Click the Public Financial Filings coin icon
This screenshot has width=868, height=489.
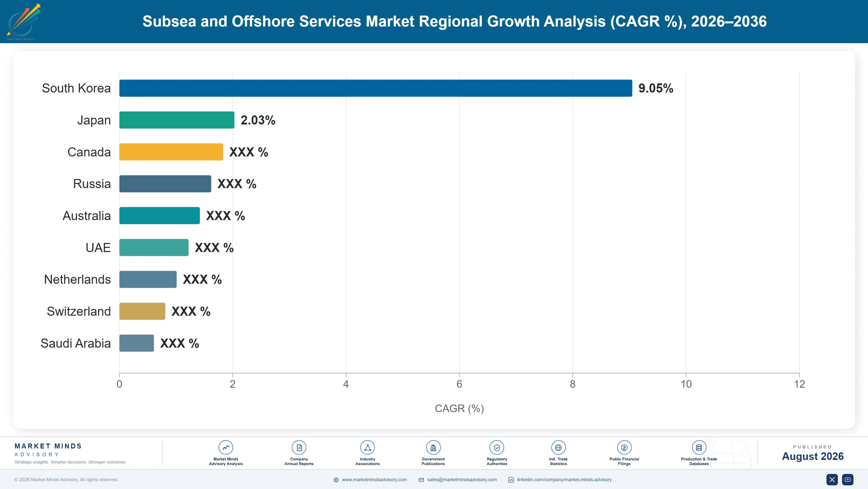point(624,447)
